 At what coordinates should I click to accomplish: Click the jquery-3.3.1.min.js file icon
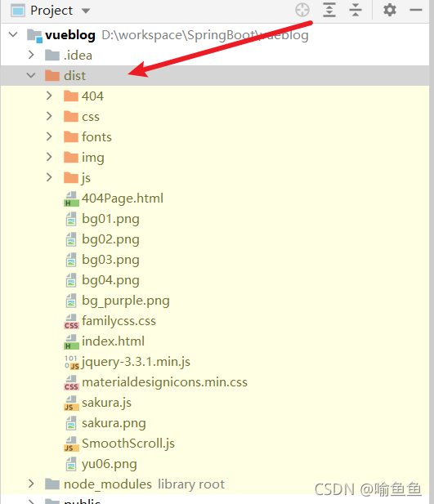[x=71, y=362]
